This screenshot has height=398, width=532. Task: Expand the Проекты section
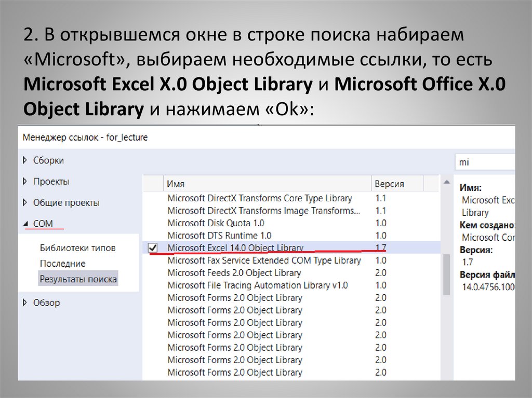25,182
